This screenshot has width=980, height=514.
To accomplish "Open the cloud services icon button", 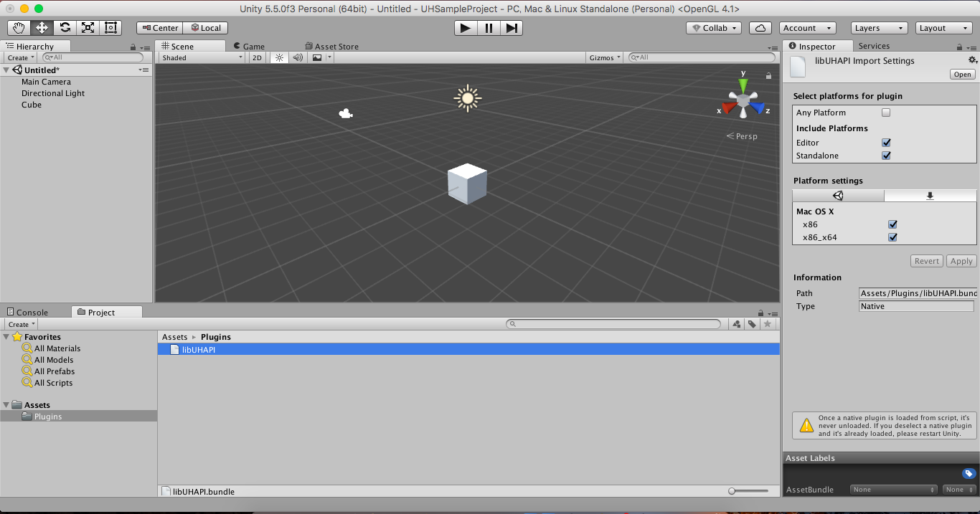I will click(760, 28).
